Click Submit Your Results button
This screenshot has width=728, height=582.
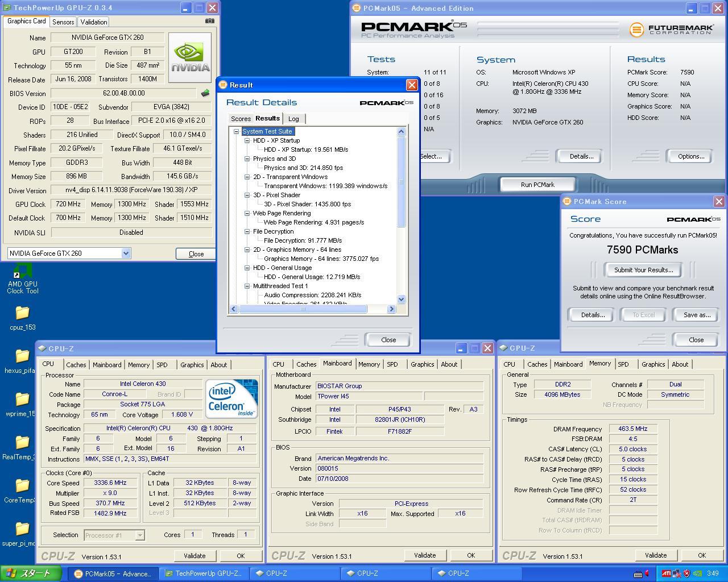[644, 270]
